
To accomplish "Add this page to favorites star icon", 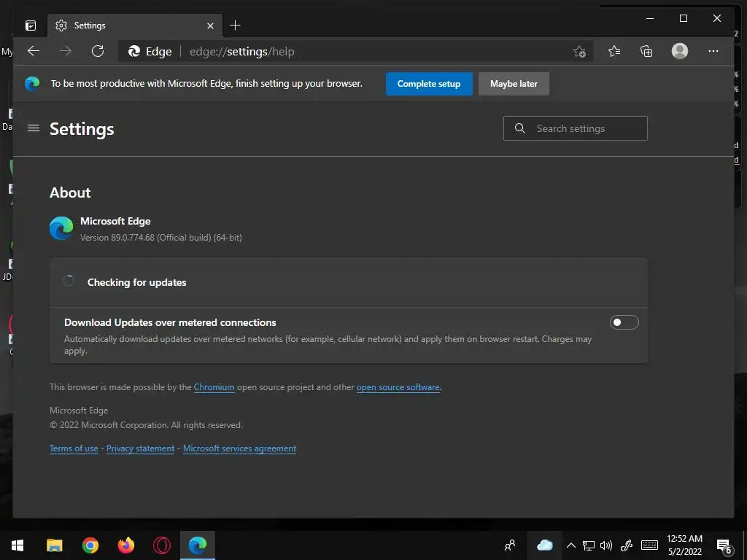I will (x=579, y=52).
